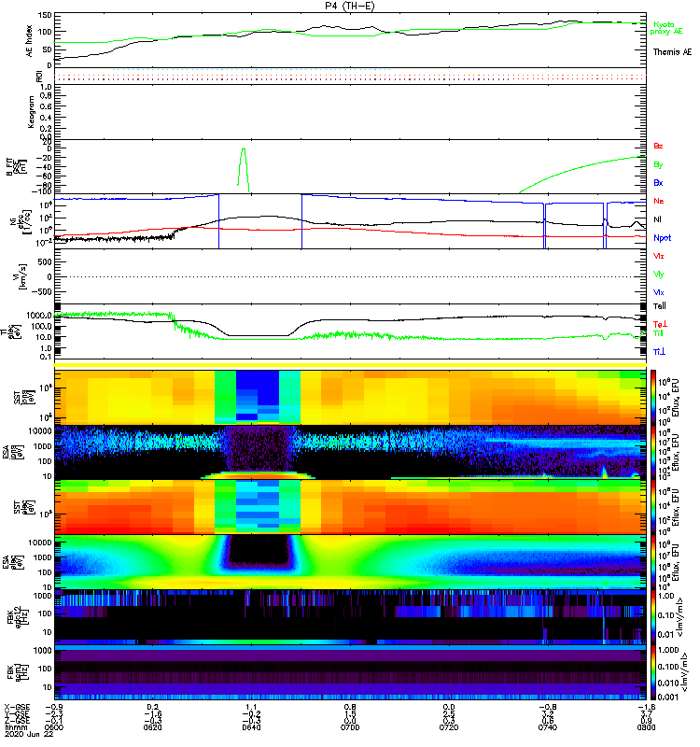
Task: Click the ROI panel axis label
Action: click(x=39, y=76)
